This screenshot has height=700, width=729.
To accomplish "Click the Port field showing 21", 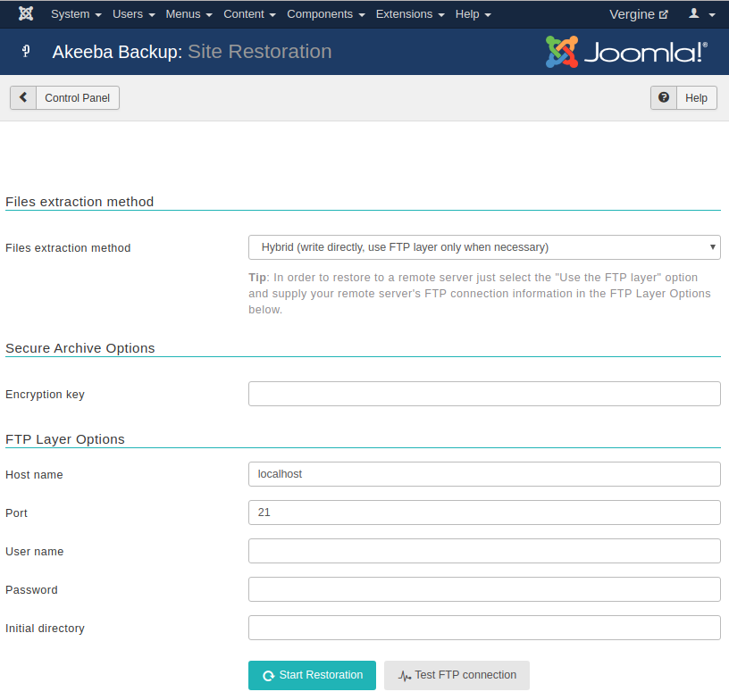I will pyautogui.click(x=484, y=512).
